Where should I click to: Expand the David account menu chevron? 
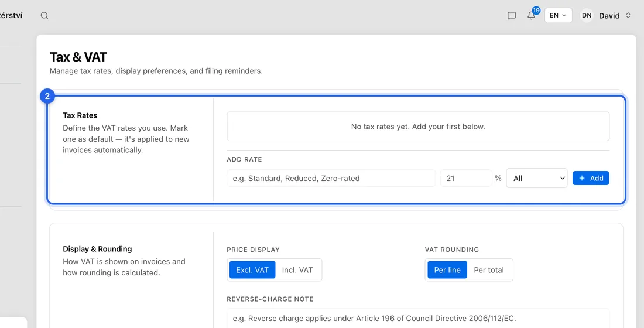click(x=628, y=16)
